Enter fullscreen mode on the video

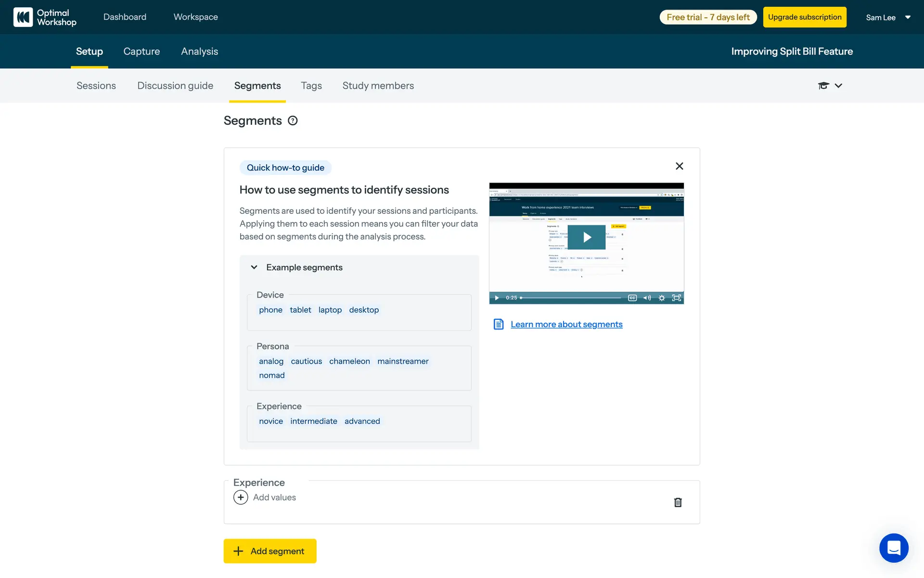point(676,298)
